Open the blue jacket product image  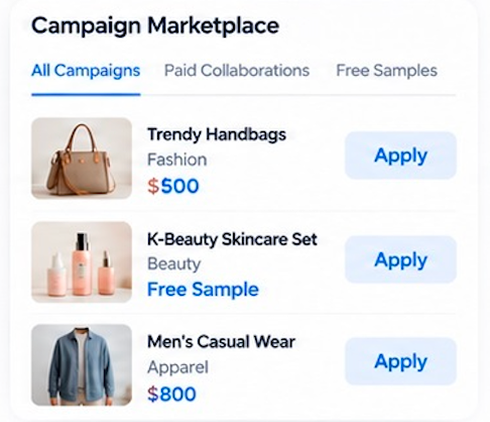[82, 365]
